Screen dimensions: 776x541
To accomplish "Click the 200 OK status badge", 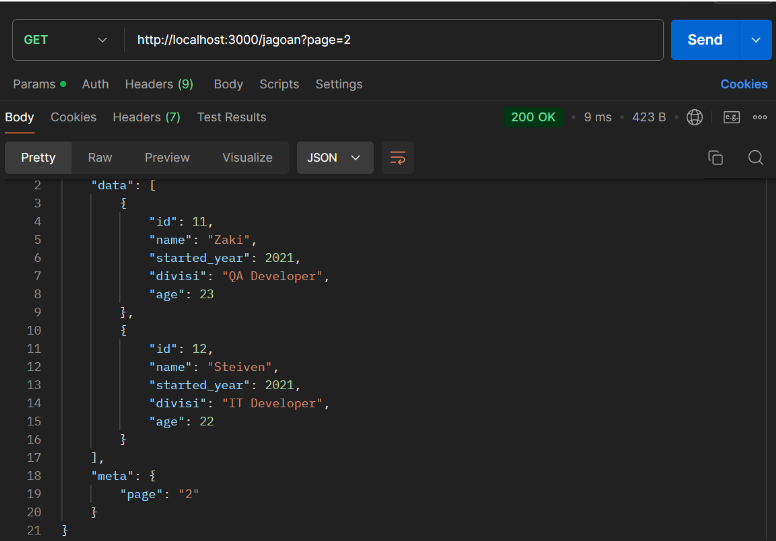I will [533, 117].
